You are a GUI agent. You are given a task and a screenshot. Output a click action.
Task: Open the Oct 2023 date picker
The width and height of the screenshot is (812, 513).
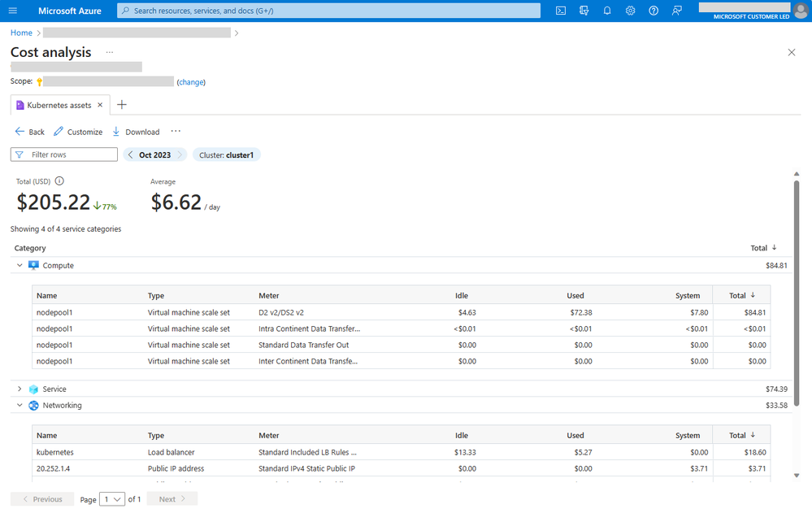click(154, 155)
